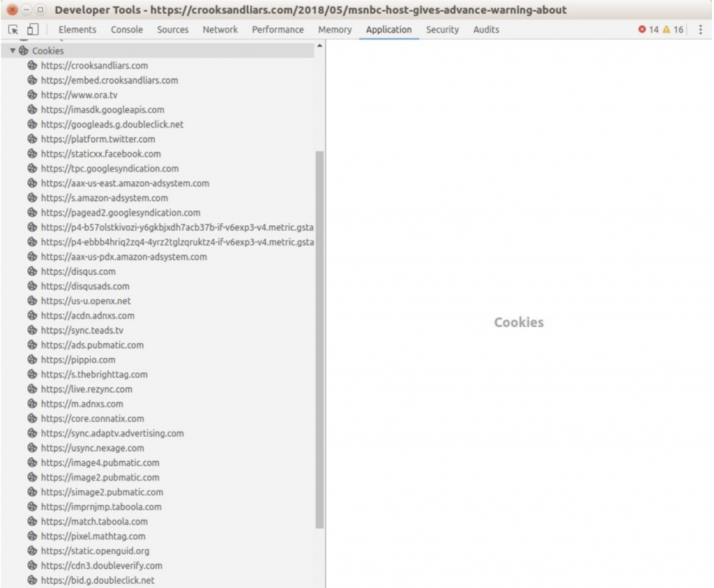714x588 pixels.
Task: Click cookie icon beside googleads.g.doubleclick.net
Action: [32, 124]
